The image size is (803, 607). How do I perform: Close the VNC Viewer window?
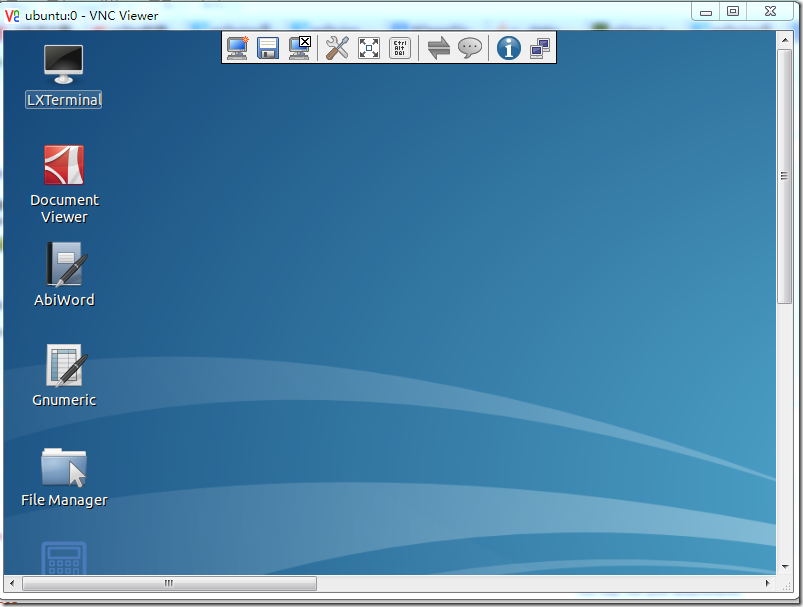(x=770, y=12)
